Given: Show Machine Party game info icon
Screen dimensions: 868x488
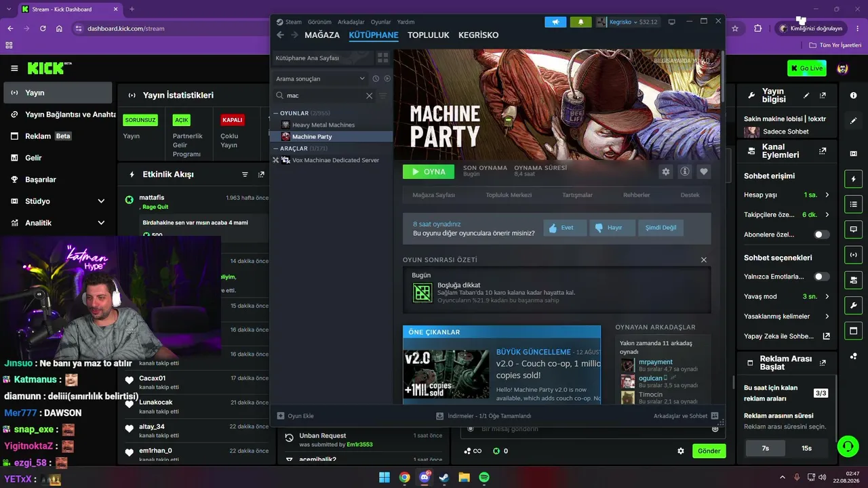Looking at the screenshot, I should coord(685,172).
